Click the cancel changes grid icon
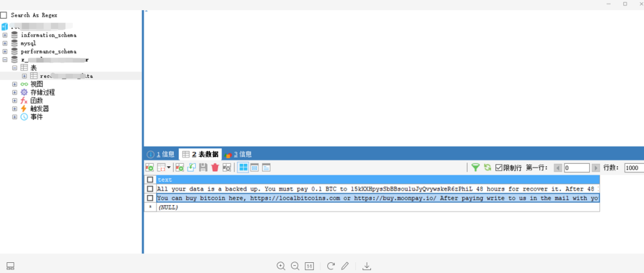 (x=227, y=167)
